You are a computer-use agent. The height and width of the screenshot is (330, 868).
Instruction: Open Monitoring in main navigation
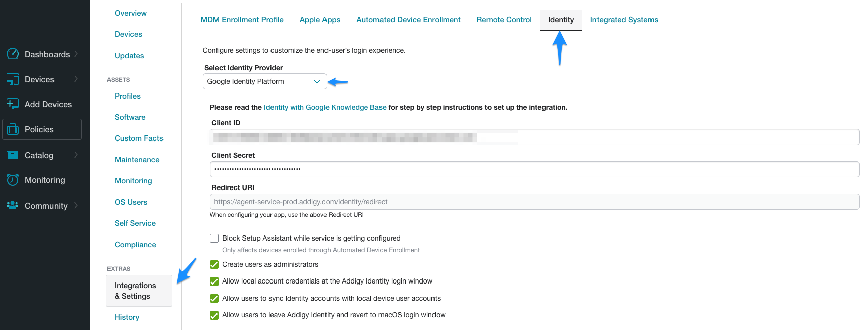44,180
